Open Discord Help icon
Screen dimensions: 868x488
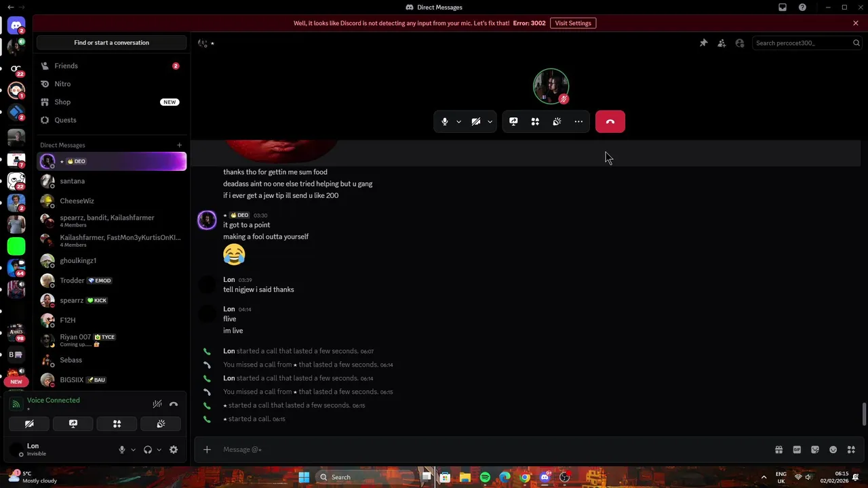pyautogui.click(x=802, y=7)
